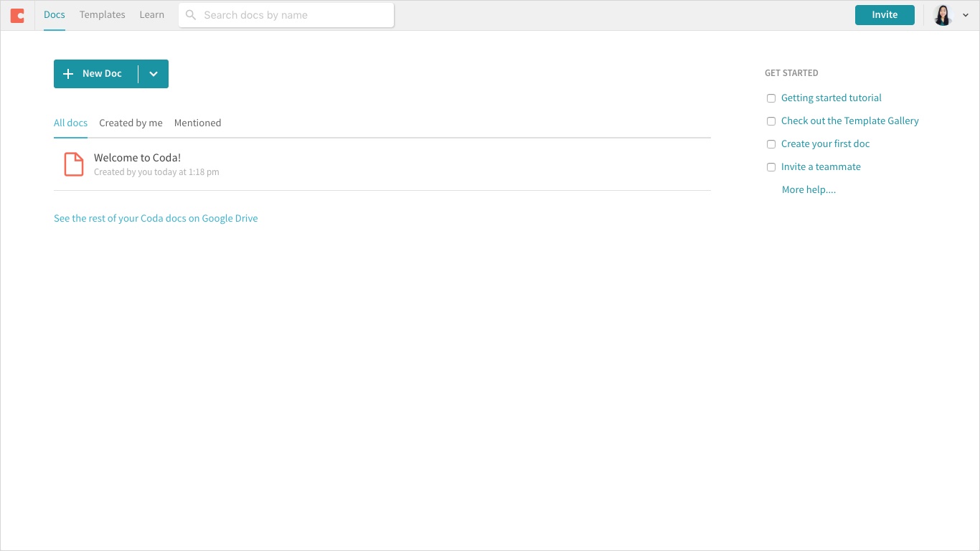Click the Invite button
The image size is (980, 551).
pyautogui.click(x=885, y=15)
